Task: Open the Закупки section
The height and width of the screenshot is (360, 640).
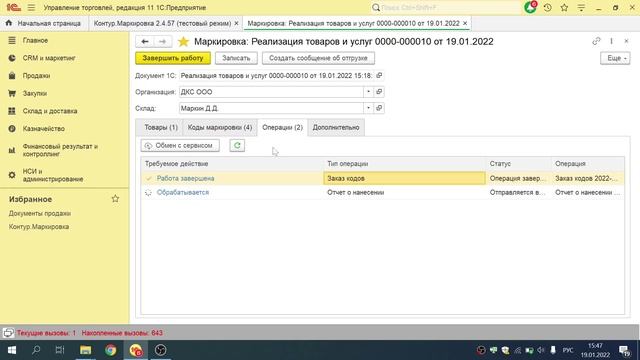Action: pos(35,93)
